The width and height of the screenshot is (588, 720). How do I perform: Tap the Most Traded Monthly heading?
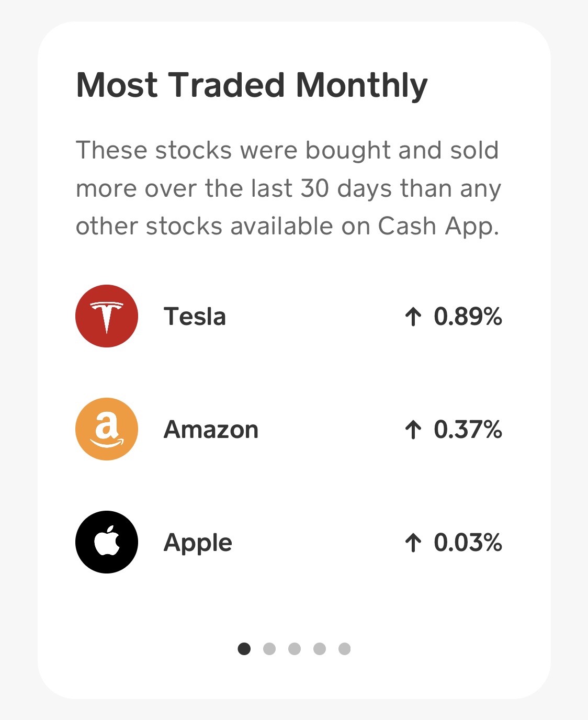click(x=252, y=85)
